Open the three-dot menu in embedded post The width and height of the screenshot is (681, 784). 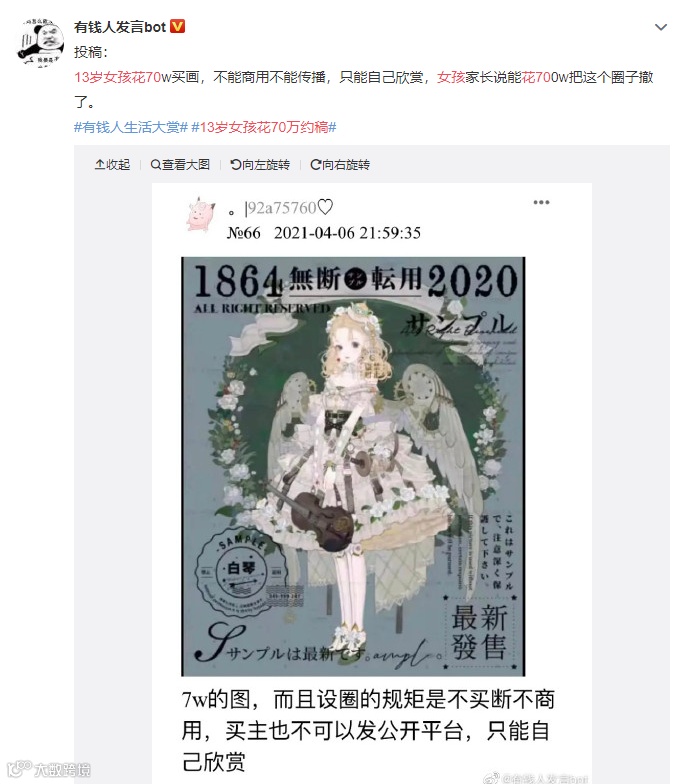point(541,202)
